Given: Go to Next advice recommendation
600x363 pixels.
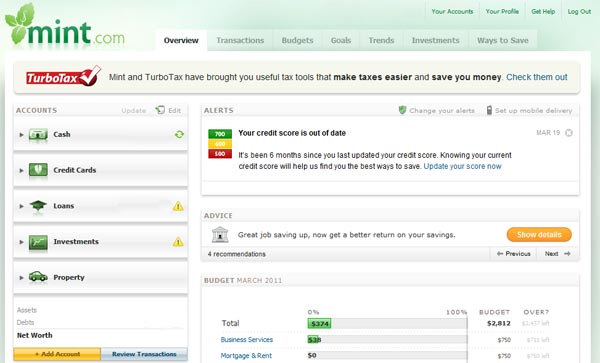Looking at the screenshot, I should (558, 254).
